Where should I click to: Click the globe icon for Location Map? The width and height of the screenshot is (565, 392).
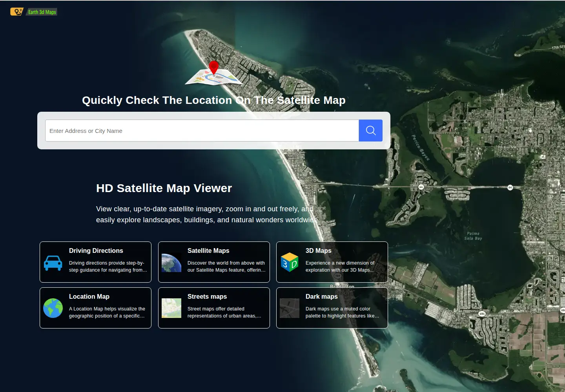click(x=53, y=308)
